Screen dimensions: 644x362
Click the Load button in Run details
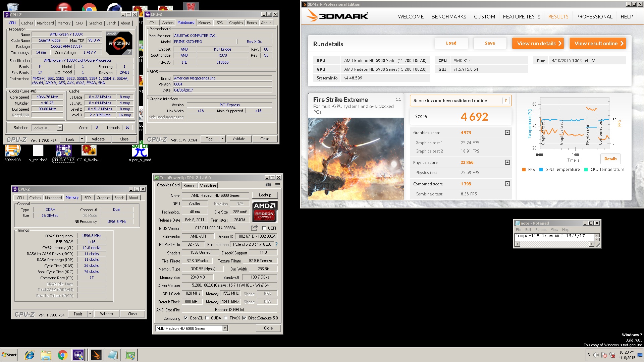tap(451, 43)
